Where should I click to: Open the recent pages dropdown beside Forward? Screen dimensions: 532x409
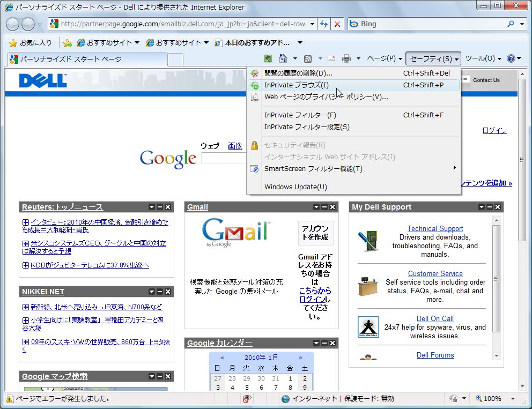tap(40, 25)
